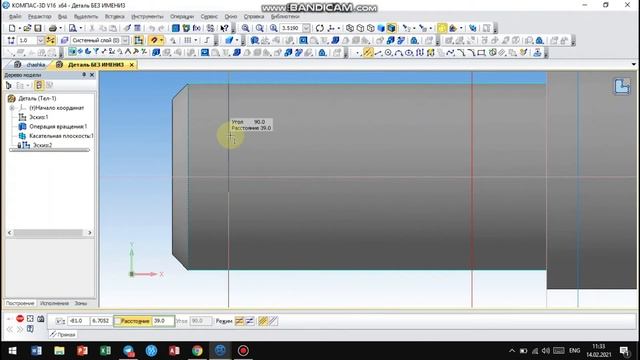Zoom in with the first magnifier icon
Image resolution: width=640 pixels, height=360 pixels.
(x=245, y=28)
